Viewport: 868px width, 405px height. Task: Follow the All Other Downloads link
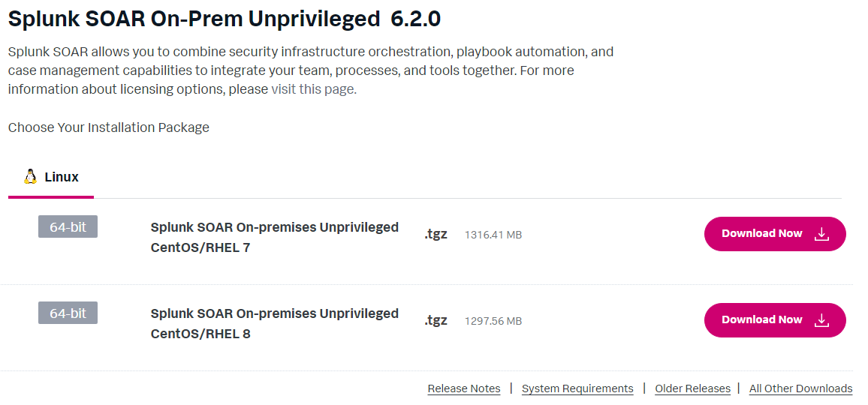click(800, 388)
